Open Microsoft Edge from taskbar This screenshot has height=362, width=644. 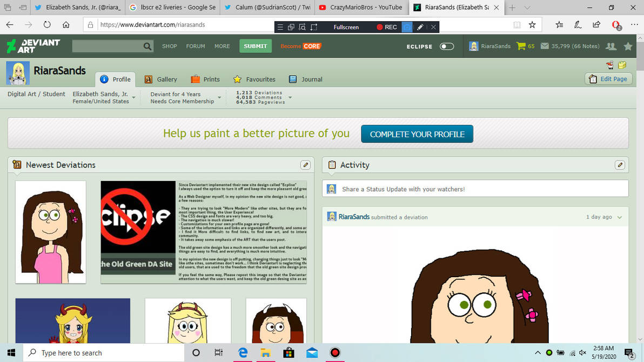coord(243,353)
